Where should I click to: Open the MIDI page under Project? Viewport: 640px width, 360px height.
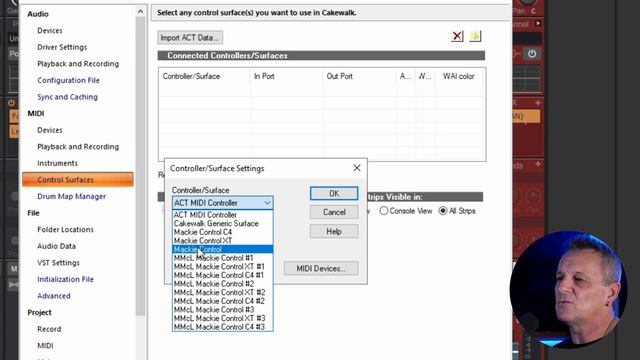pyautogui.click(x=45, y=346)
